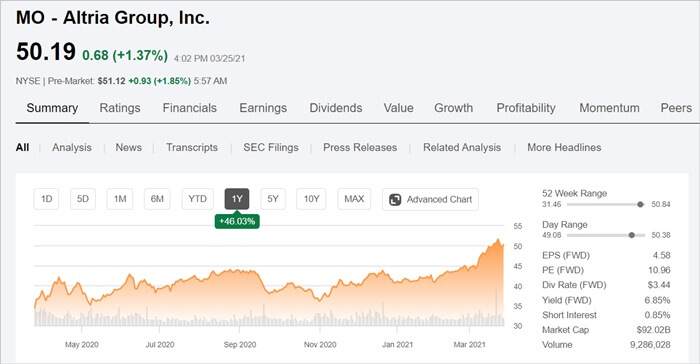Go to the Financials tab
Screen dimensions: 700x364
pos(189,108)
